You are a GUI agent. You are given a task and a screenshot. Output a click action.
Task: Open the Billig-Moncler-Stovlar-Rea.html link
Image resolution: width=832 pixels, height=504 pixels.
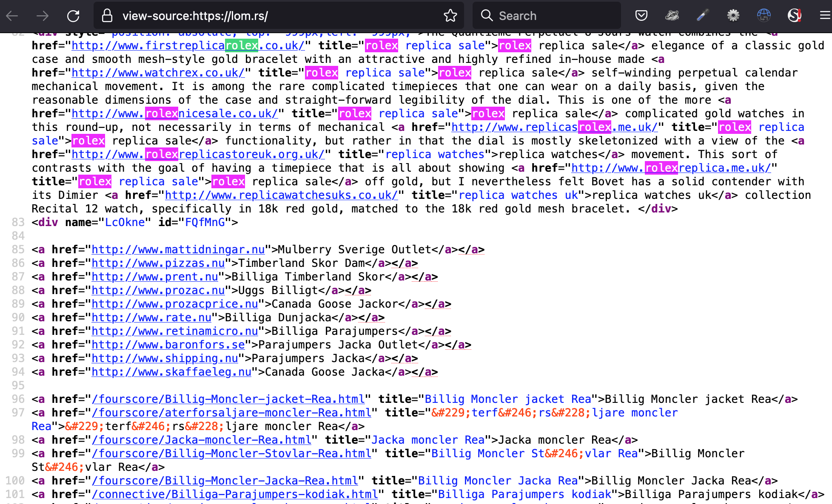click(x=232, y=453)
